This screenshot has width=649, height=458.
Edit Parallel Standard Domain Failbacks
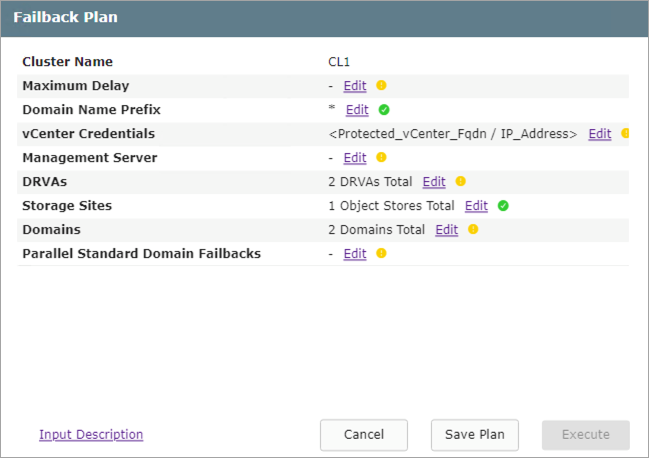click(x=355, y=254)
